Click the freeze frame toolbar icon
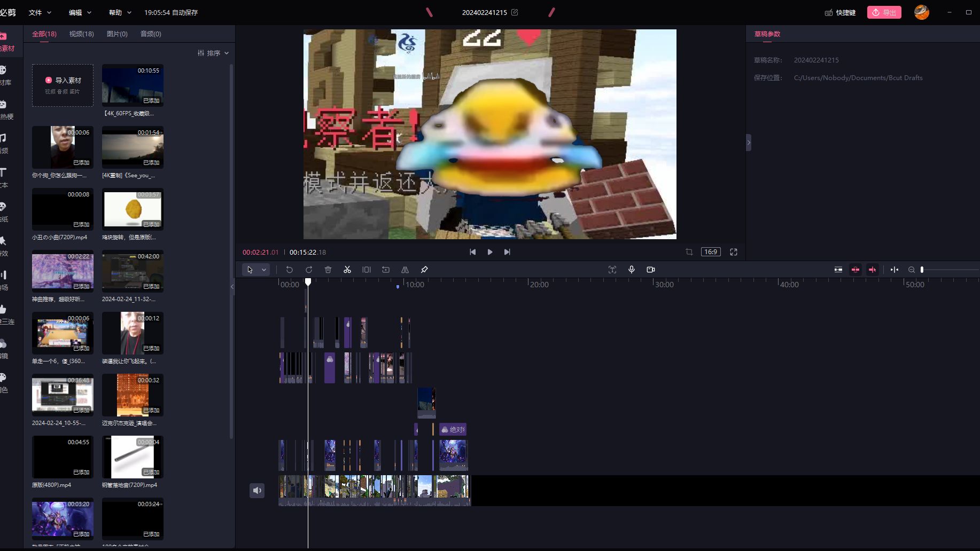Screen dimensions: 980x551 tap(367, 270)
